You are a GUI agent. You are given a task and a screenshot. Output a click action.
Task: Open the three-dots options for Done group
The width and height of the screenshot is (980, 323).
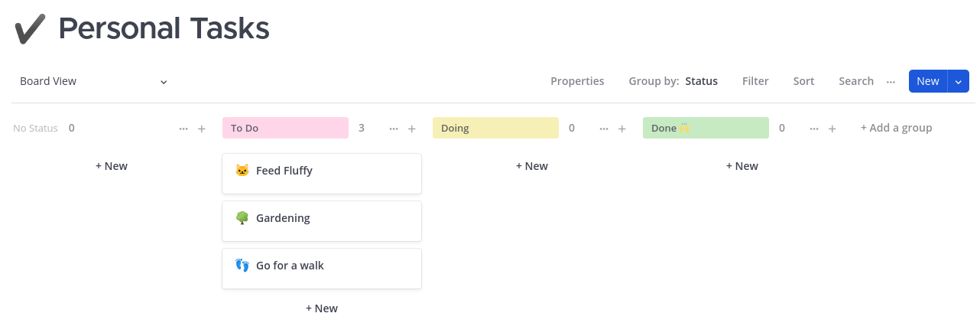(x=814, y=129)
